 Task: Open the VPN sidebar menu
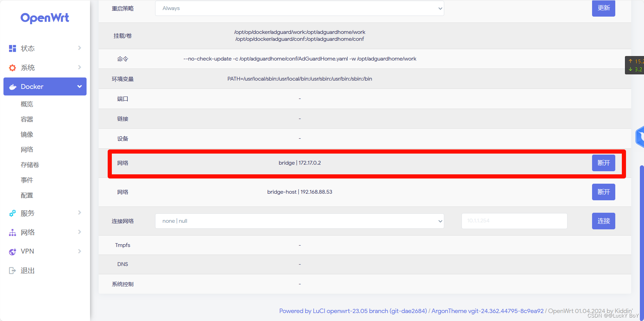click(x=45, y=251)
